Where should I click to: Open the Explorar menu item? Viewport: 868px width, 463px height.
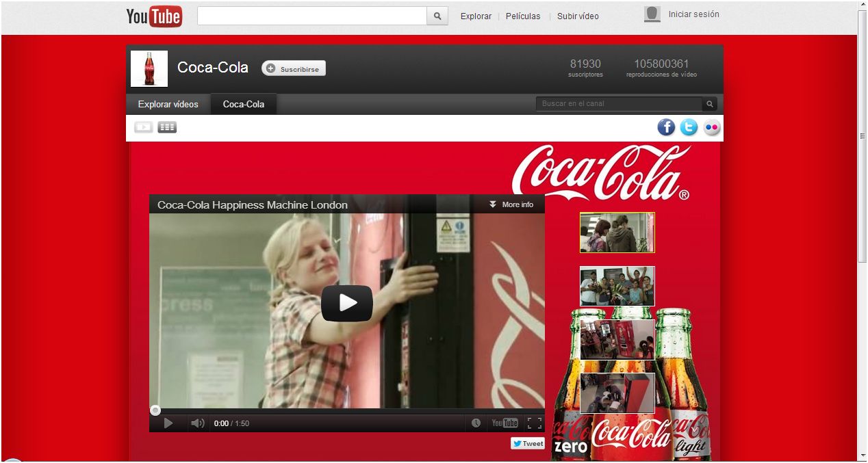click(475, 16)
